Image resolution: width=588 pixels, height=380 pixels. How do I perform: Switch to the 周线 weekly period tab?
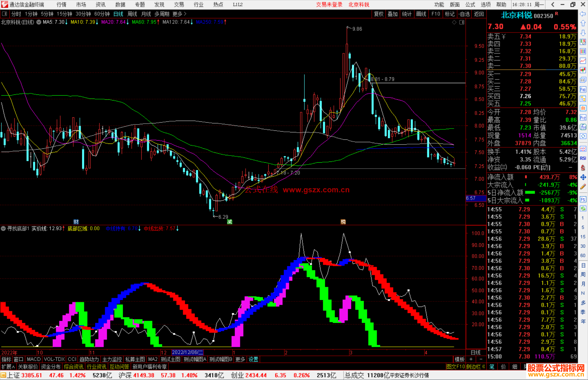tap(132, 14)
